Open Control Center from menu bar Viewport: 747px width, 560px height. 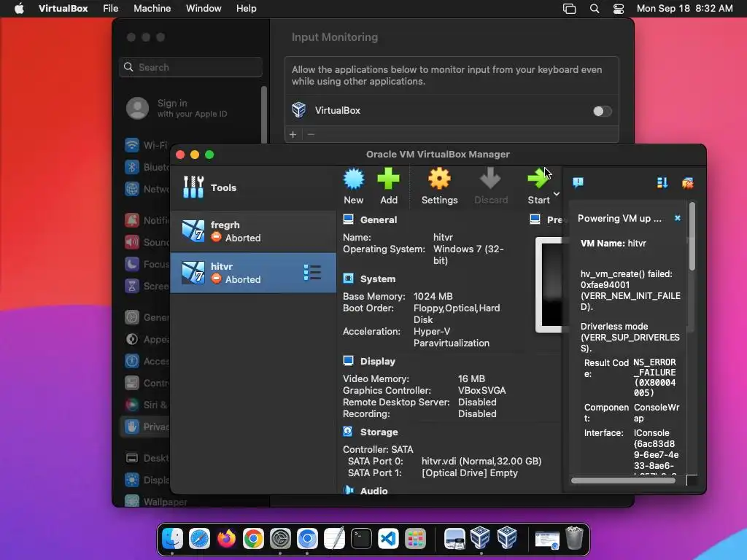pyautogui.click(x=619, y=9)
